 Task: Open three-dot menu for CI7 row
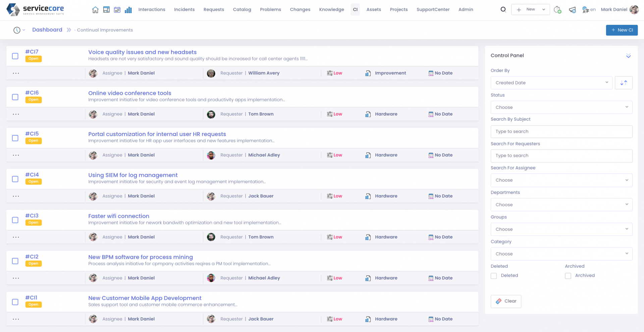pos(16,73)
